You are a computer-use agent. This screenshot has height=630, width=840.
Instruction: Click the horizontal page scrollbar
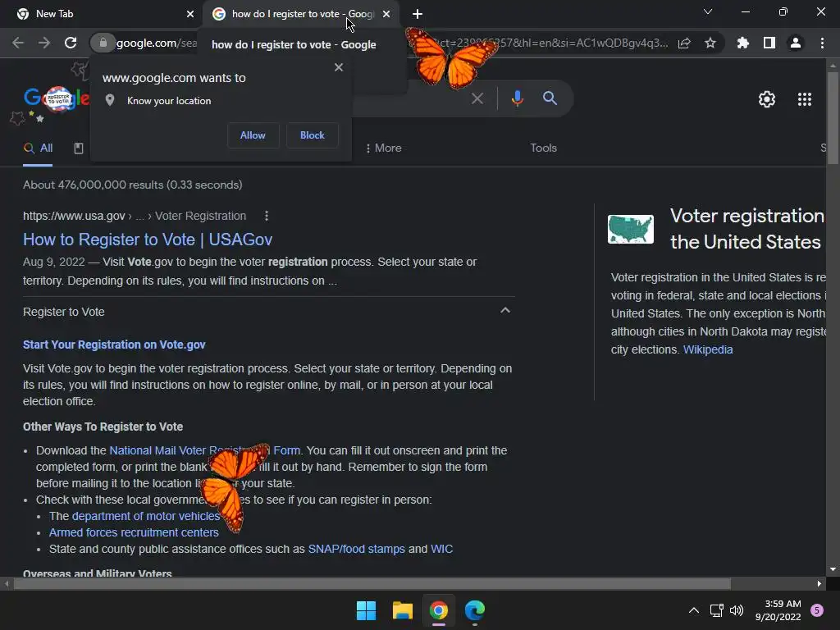[372, 583]
